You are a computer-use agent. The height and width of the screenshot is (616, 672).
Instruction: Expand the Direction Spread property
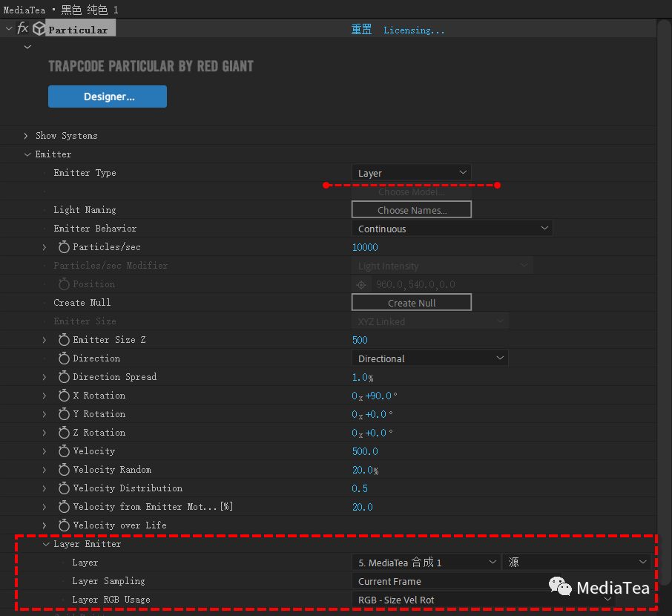pyautogui.click(x=45, y=377)
